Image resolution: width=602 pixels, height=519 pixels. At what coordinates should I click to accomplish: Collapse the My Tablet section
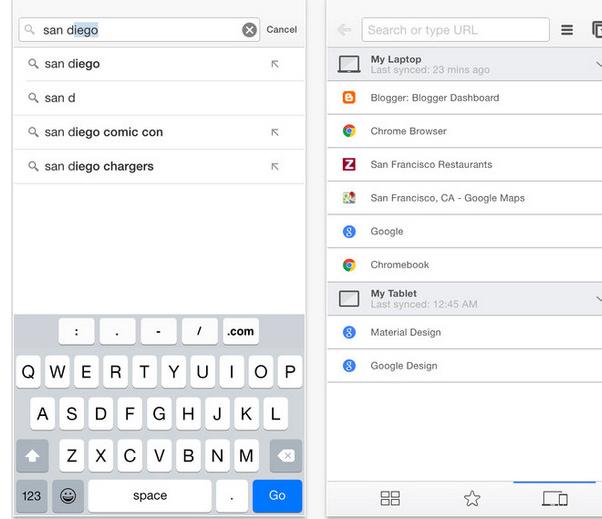point(597,298)
